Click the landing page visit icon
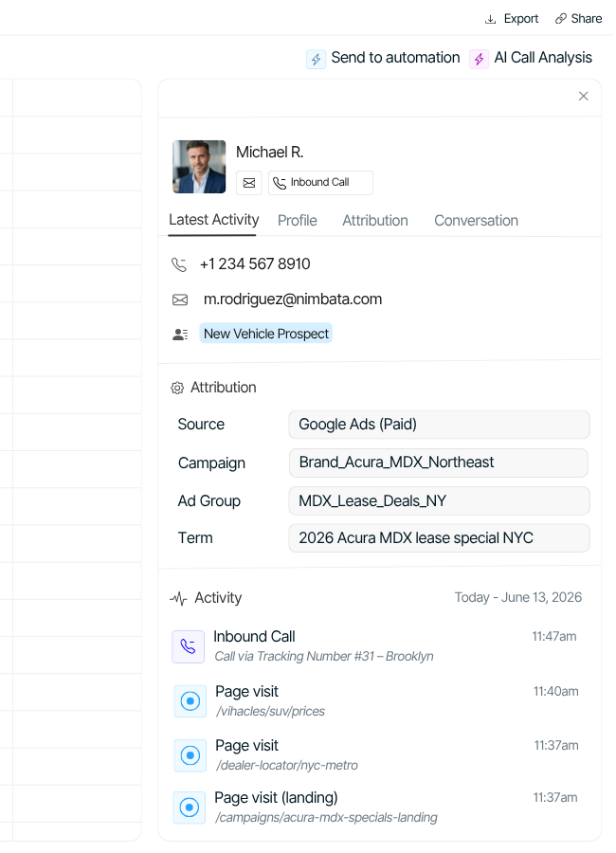 click(190, 808)
